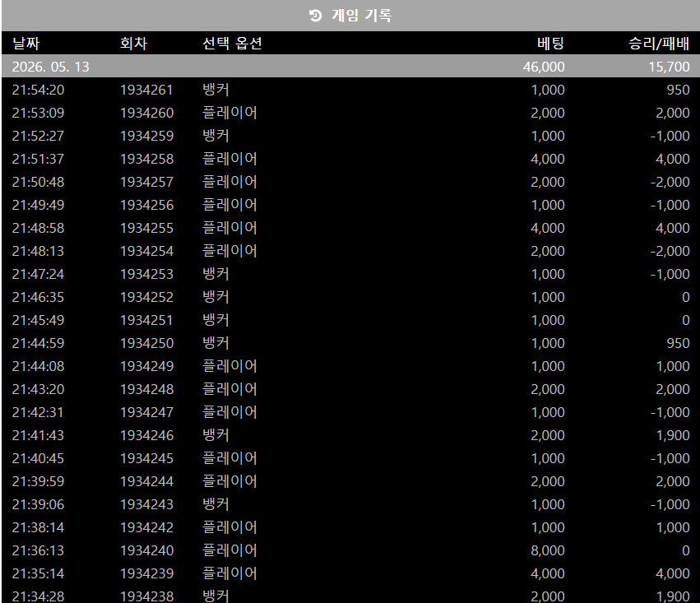This screenshot has width=700, height=603.
Task: Select the 21:39:59 time entry
Action: (x=38, y=481)
